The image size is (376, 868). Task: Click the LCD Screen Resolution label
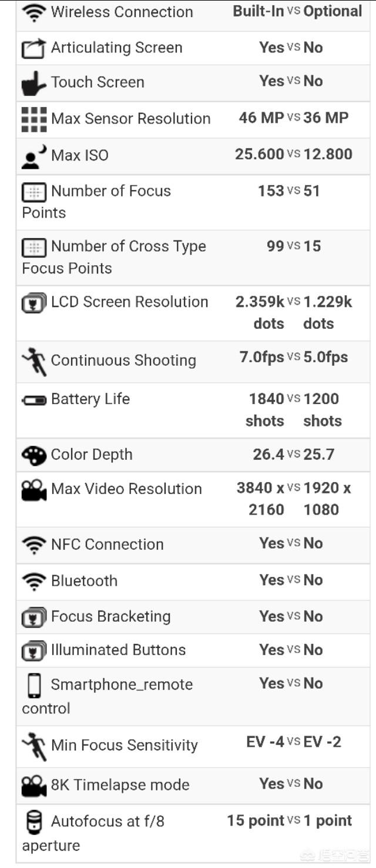pyautogui.click(x=130, y=302)
